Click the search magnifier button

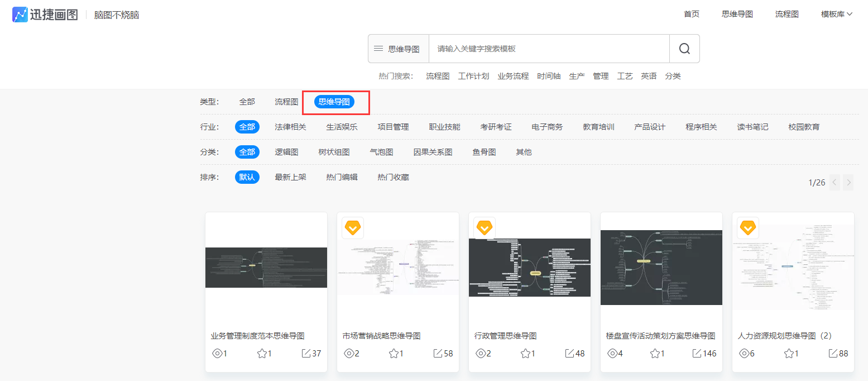coord(684,49)
